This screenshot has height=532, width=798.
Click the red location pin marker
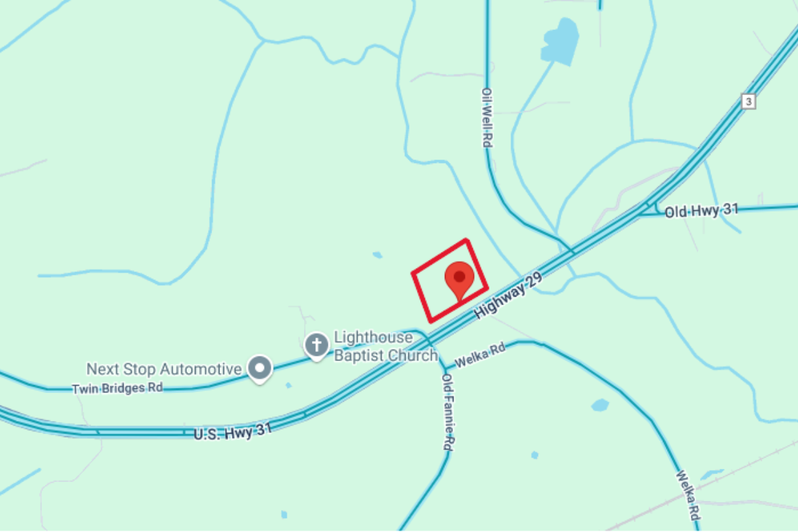459,280
